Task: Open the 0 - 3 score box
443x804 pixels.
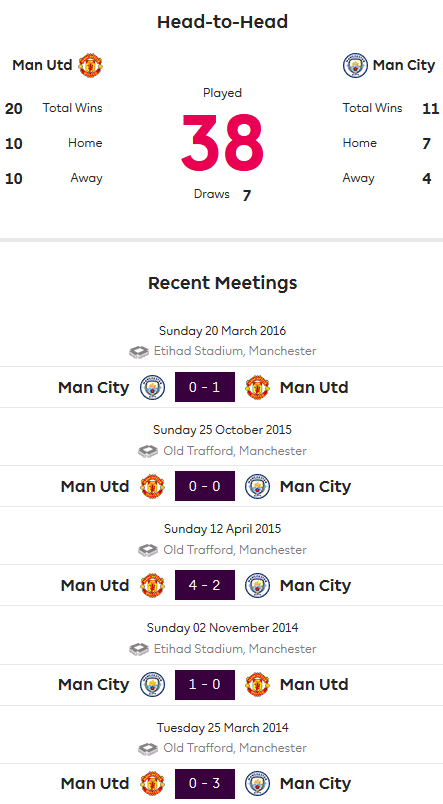Action: point(205,783)
